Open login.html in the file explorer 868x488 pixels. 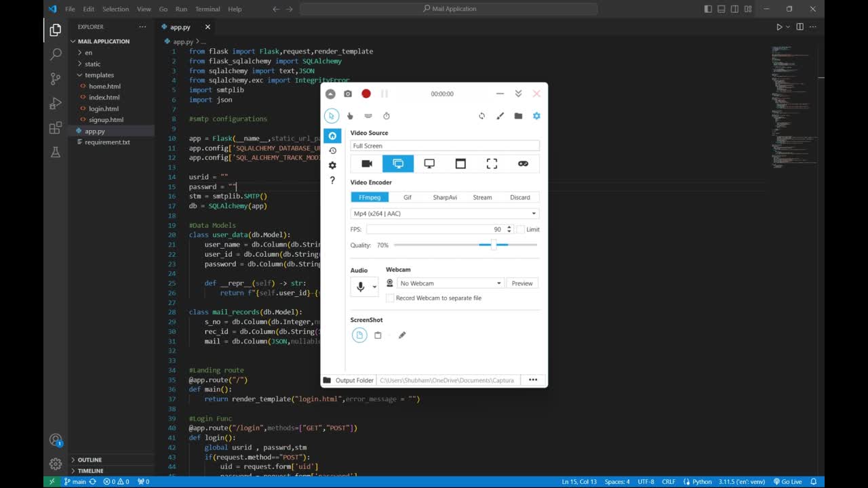(x=104, y=108)
